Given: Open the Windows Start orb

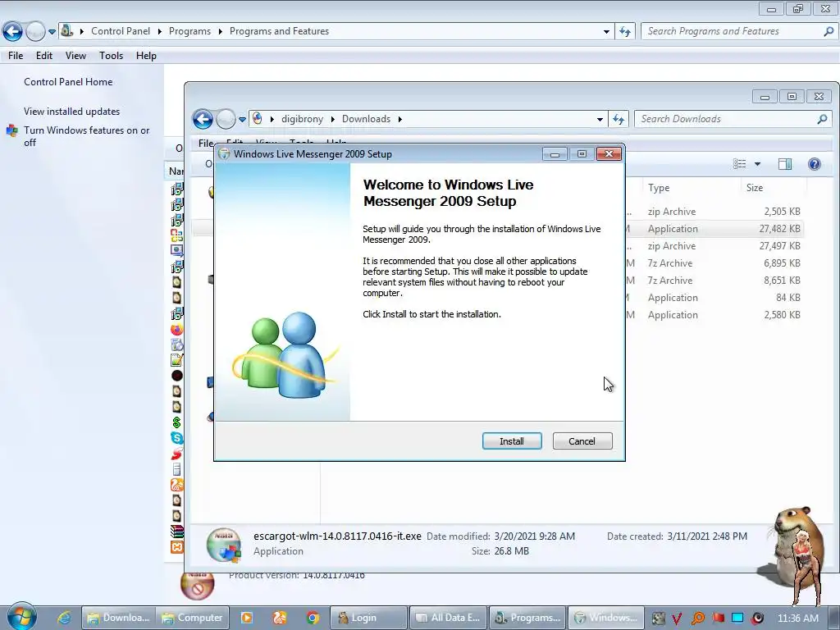Looking at the screenshot, I should pos(21,616).
